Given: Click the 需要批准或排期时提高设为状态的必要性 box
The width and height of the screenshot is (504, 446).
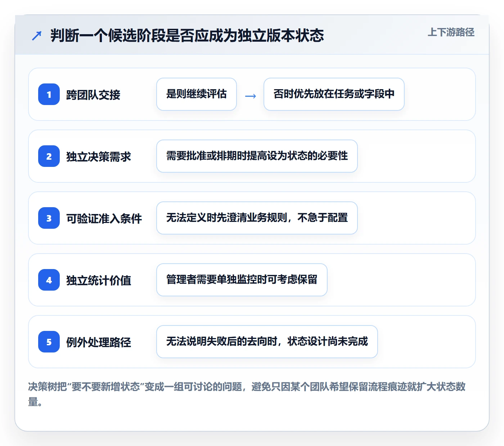Looking at the screenshot, I should 257,156.
